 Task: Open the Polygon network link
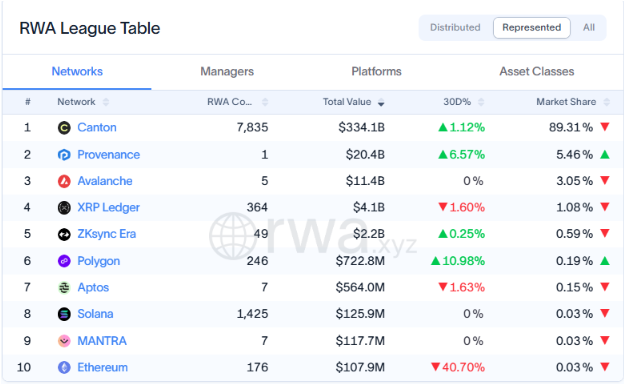pyautogui.click(x=98, y=261)
